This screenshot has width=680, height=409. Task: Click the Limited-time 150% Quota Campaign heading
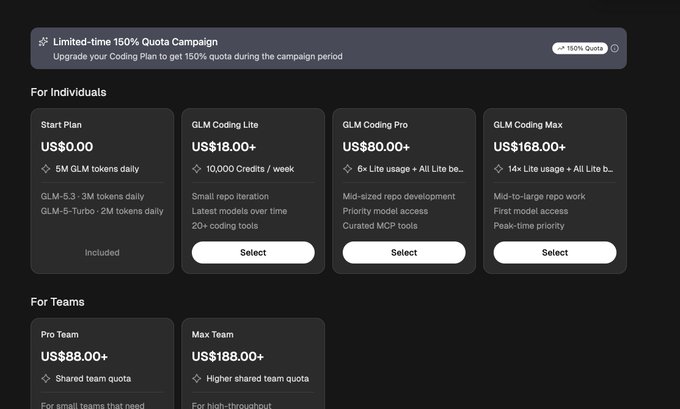(x=135, y=42)
